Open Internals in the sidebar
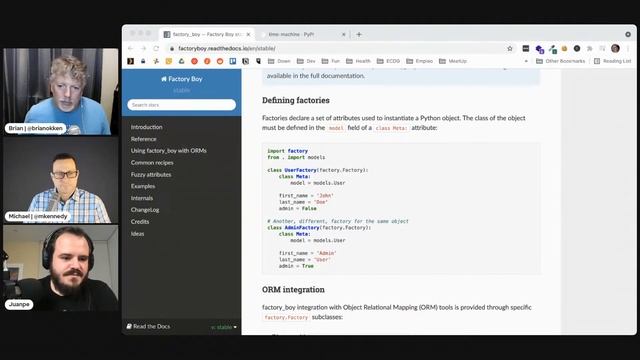Viewport: 640px width, 360px height. (x=142, y=198)
